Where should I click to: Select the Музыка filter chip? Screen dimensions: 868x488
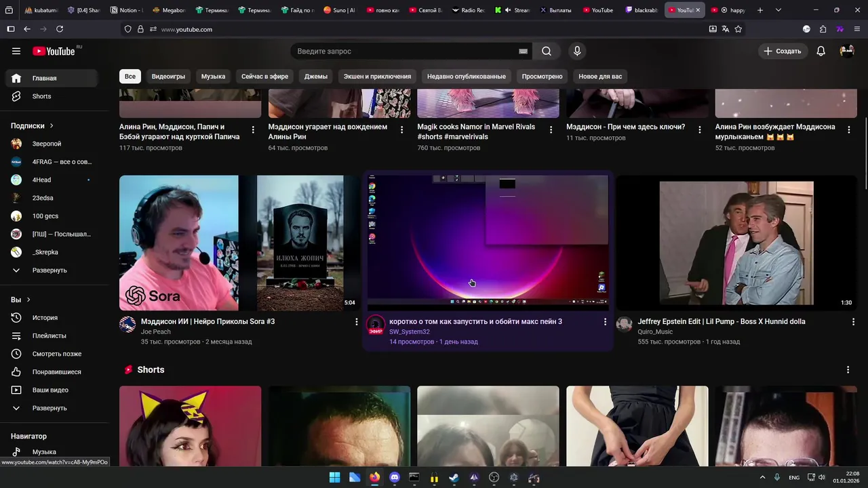pos(213,77)
